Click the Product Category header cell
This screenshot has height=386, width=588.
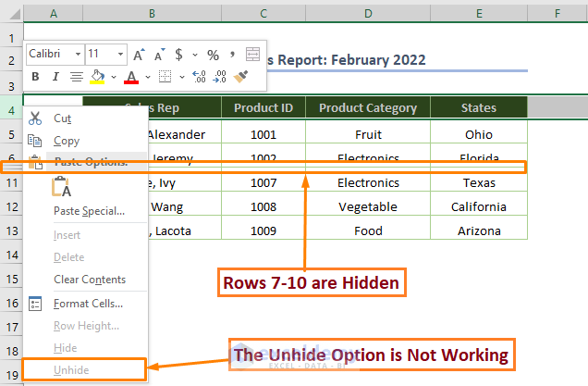point(368,107)
